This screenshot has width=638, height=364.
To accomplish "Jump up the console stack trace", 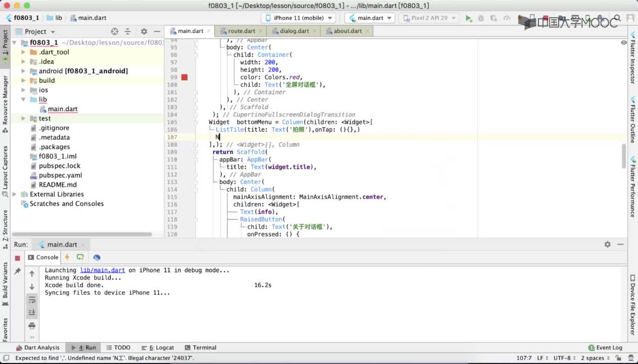I will pos(32,274).
